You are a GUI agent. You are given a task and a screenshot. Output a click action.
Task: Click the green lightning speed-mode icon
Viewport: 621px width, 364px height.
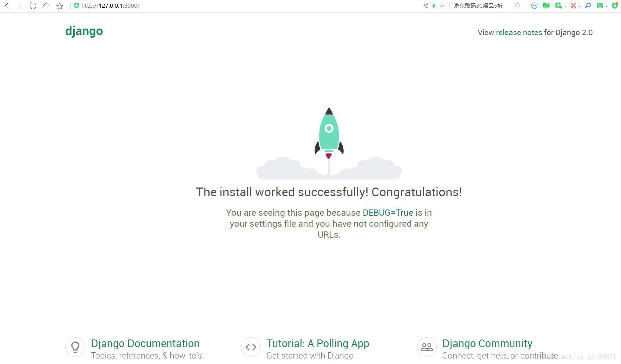click(x=434, y=5)
